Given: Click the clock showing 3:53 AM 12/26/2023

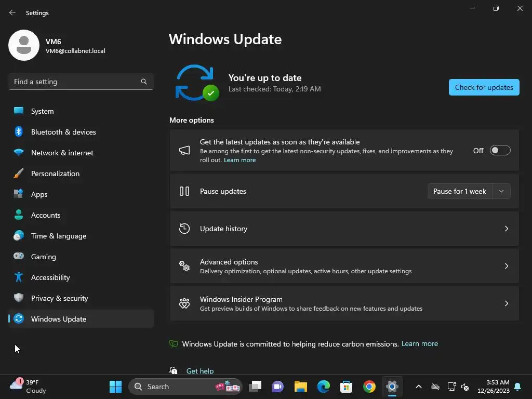Looking at the screenshot, I should (494, 387).
